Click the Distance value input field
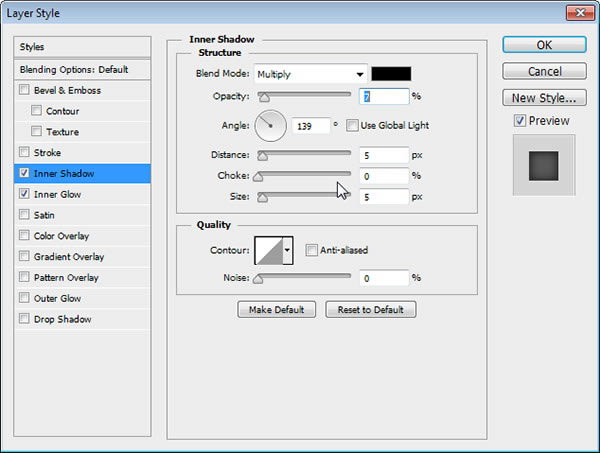Viewport: 600px width, 453px height. point(384,155)
